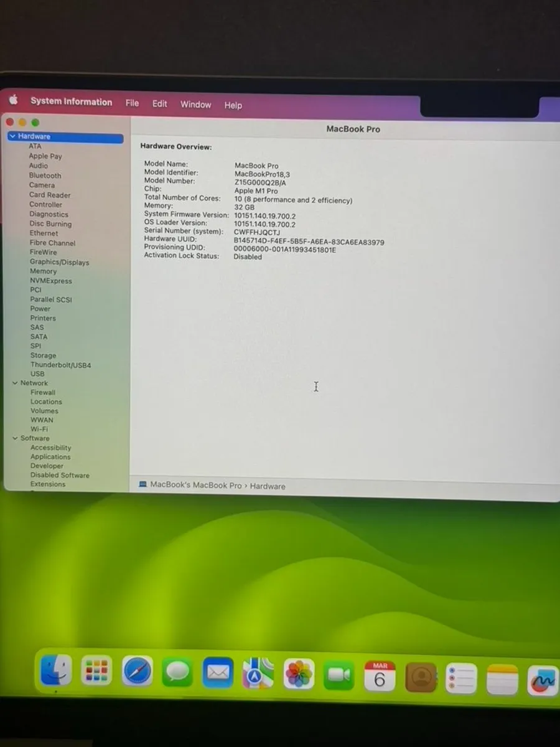Select Applications under Software

[50, 457]
